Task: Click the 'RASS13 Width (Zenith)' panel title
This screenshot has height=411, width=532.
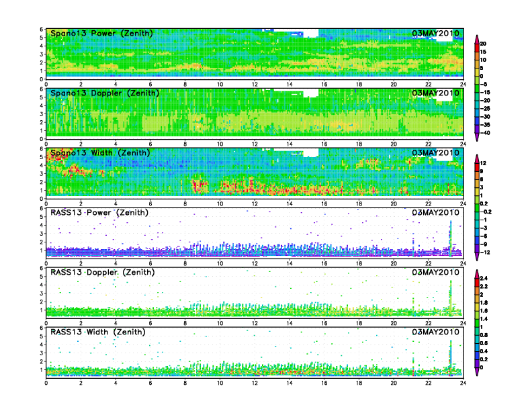Action: click(x=97, y=332)
